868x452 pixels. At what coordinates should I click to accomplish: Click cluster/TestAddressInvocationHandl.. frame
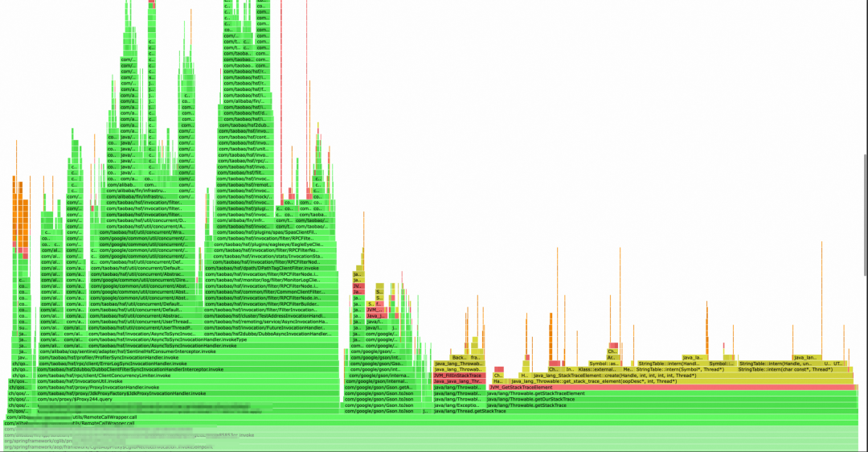click(271, 316)
